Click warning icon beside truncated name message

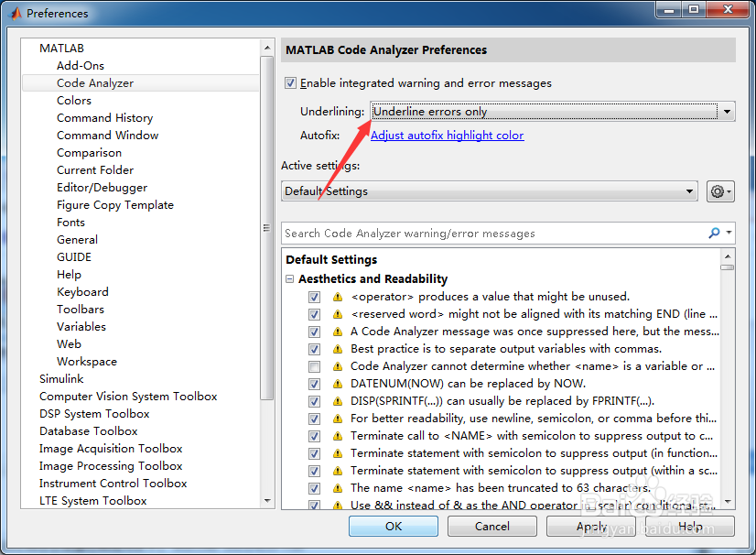tap(338, 488)
